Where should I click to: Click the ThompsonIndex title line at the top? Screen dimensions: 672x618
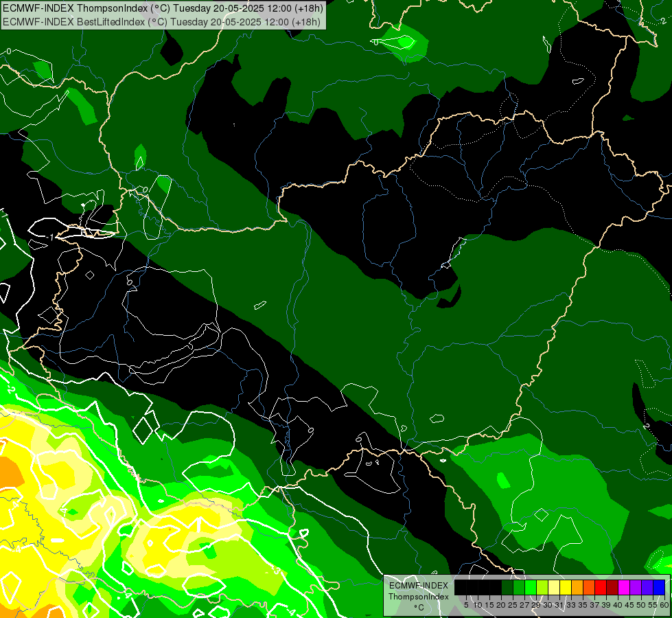click(x=163, y=8)
